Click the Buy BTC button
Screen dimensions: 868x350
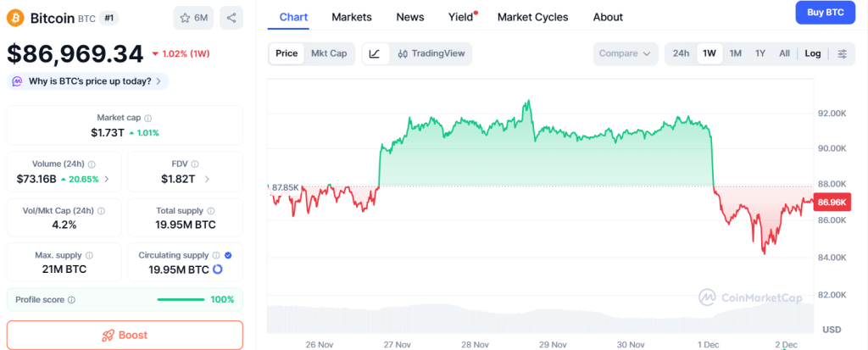[825, 13]
